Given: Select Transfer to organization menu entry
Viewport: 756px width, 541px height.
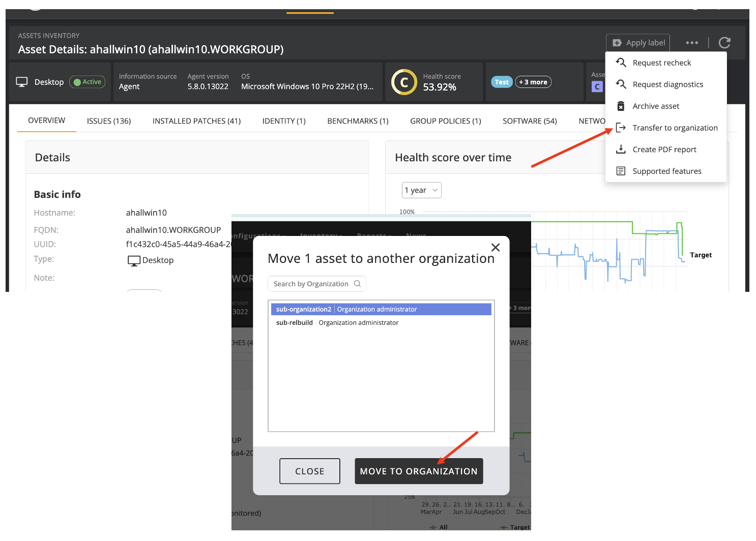Looking at the screenshot, I should click(675, 128).
